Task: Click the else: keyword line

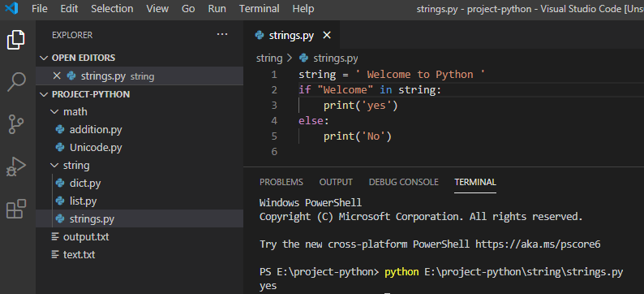Action: pyautogui.click(x=314, y=121)
